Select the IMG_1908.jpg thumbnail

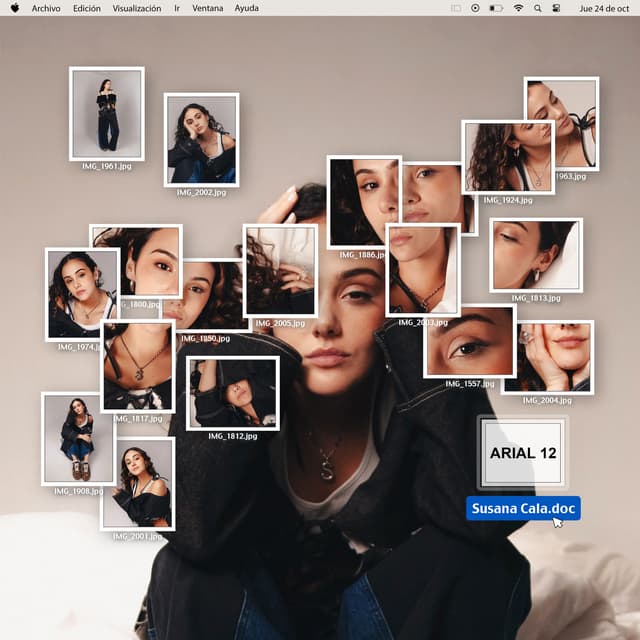click(78, 438)
